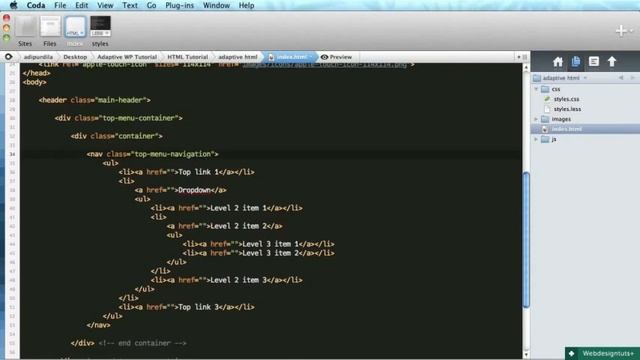Viewport: 640px width, 360px height.
Task: Select the images folder row
Action: point(585,119)
